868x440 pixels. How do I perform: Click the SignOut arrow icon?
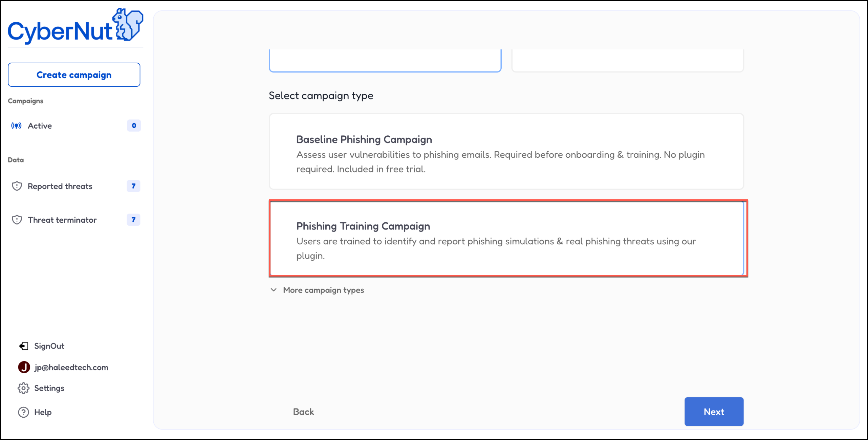[x=23, y=346]
